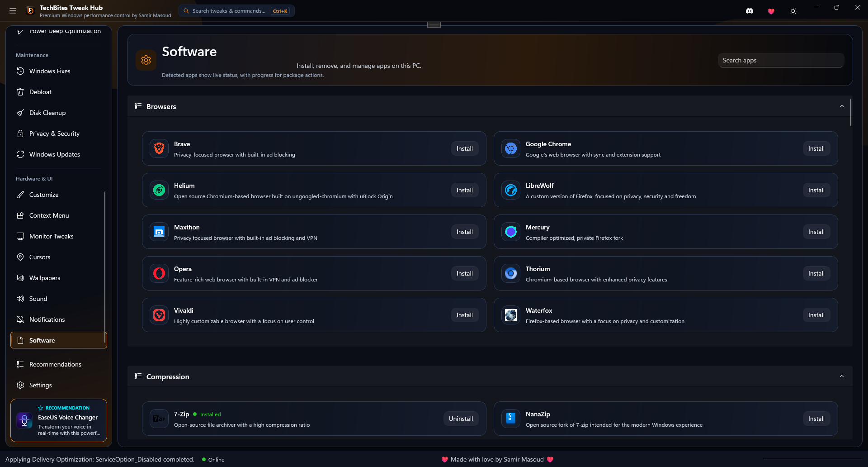Install Thorium
The image size is (868, 467).
pyautogui.click(x=816, y=273)
